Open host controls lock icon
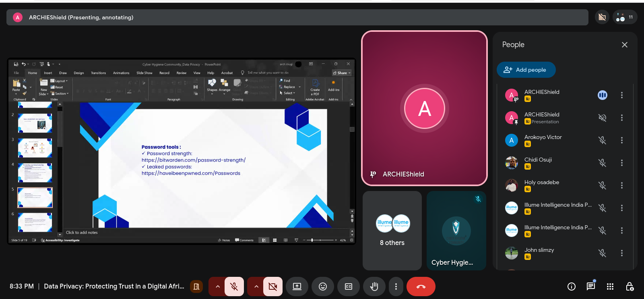The width and height of the screenshot is (644, 299). tap(630, 287)
